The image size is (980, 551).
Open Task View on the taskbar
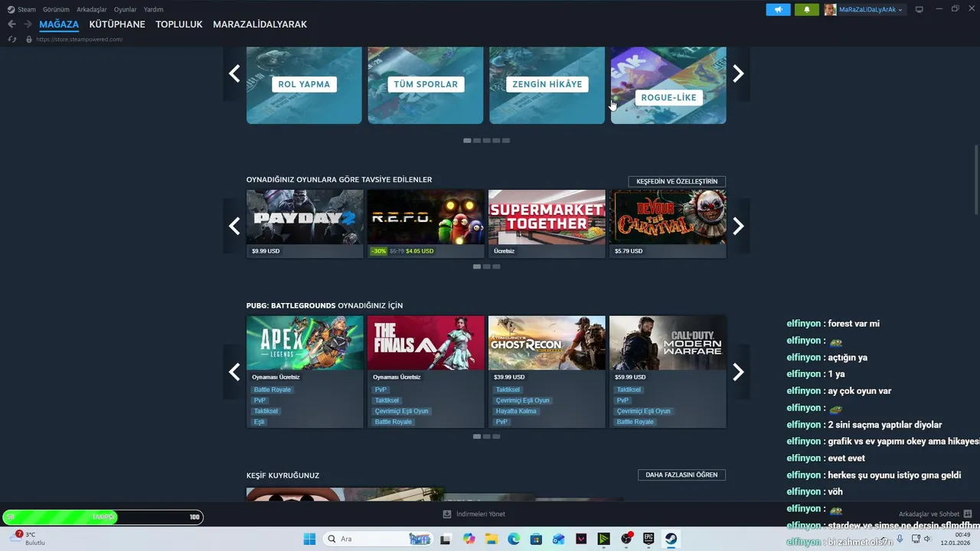[x=446, y=539]
